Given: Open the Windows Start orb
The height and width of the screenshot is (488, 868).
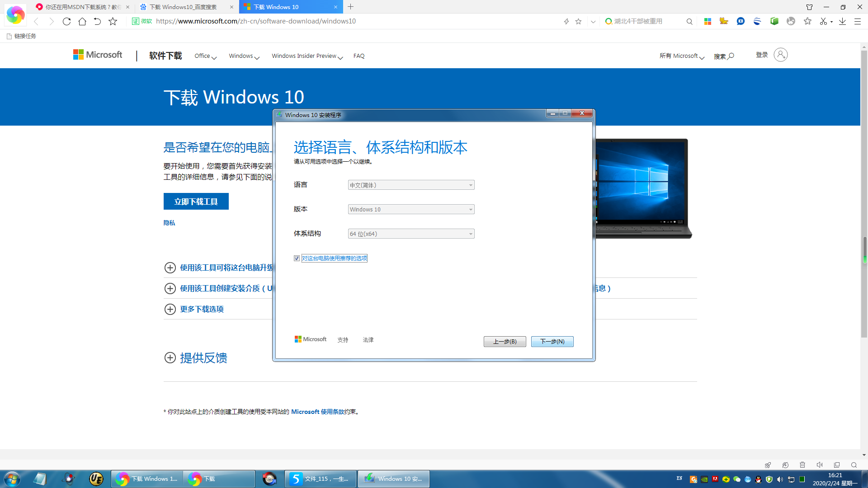Looking at the screenshot, I should [x=12, y=479].
